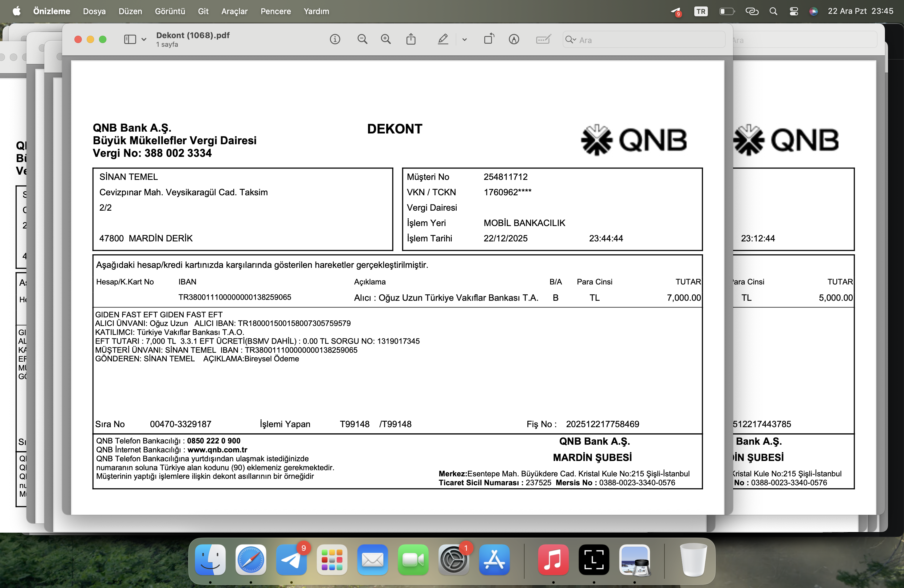Image resolution: width=904 pixels, height=588 pixels.
Task: Zoom in on the PDF
Action: pos(386,39)
